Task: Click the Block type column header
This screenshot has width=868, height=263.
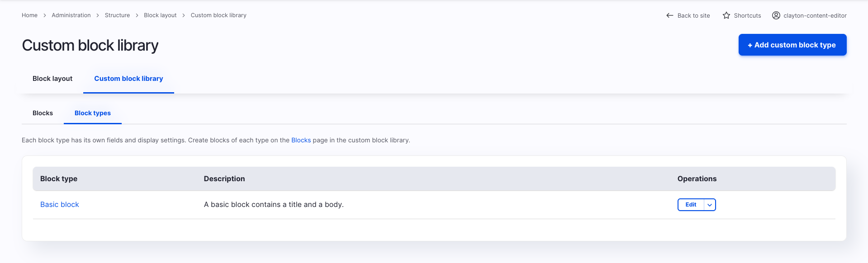Action: pos(59,179)
